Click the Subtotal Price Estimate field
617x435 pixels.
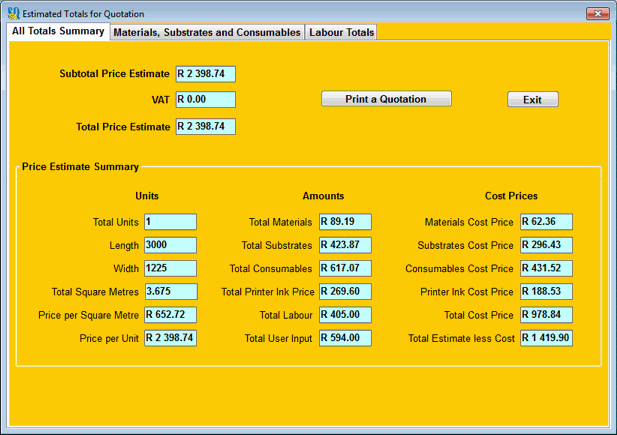click(x=205, y=74)
